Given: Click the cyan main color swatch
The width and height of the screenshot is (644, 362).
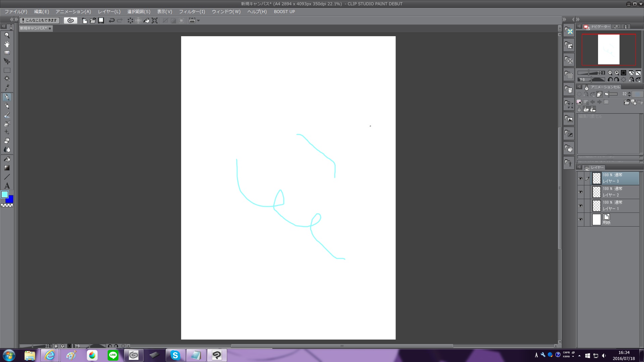Looking at the screenshot, I should tap(5, 195).
